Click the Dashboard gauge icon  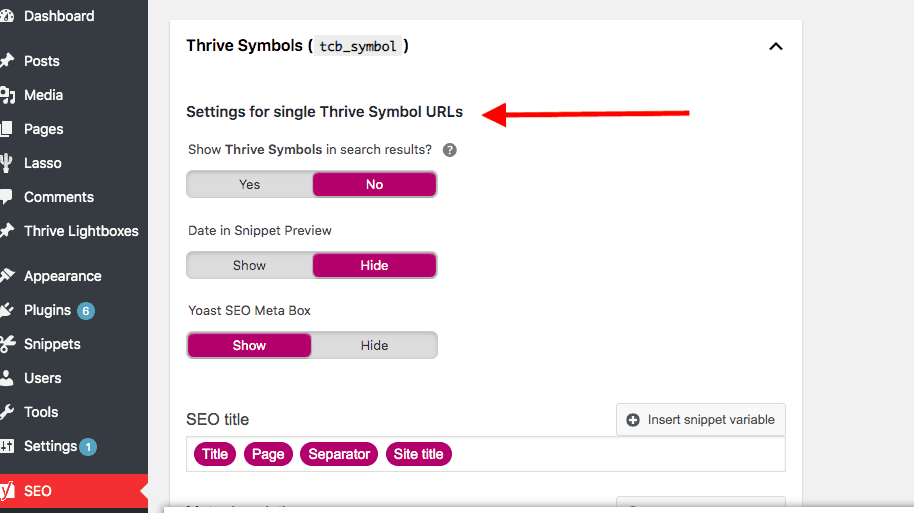(x=7, y=16)
